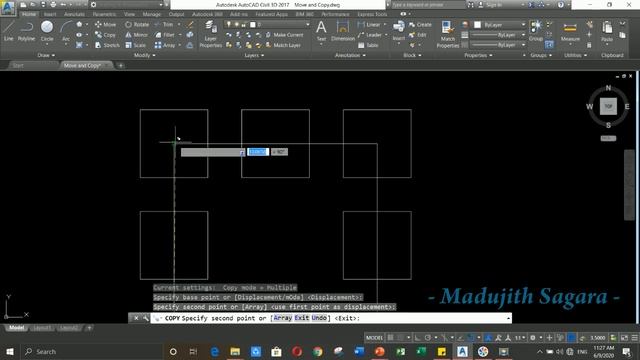
Task: Select the Arc tool
Action: pos(66,31)
